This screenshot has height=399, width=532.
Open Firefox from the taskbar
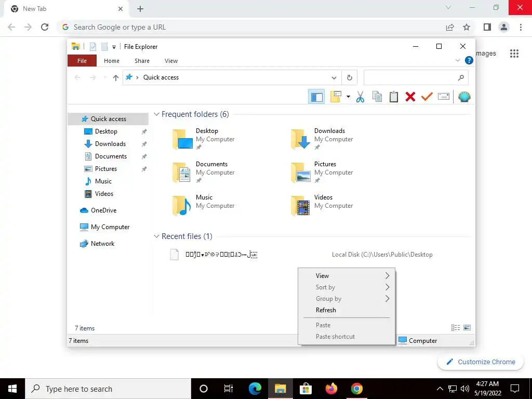[x=331, y=389]
